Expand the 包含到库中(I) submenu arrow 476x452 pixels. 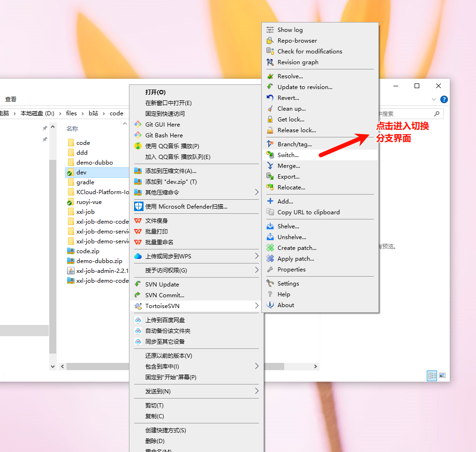coord(257,366)
